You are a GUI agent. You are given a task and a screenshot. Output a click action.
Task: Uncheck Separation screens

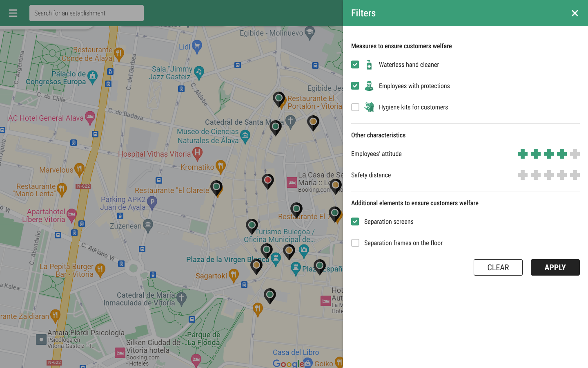pos(355,222)
